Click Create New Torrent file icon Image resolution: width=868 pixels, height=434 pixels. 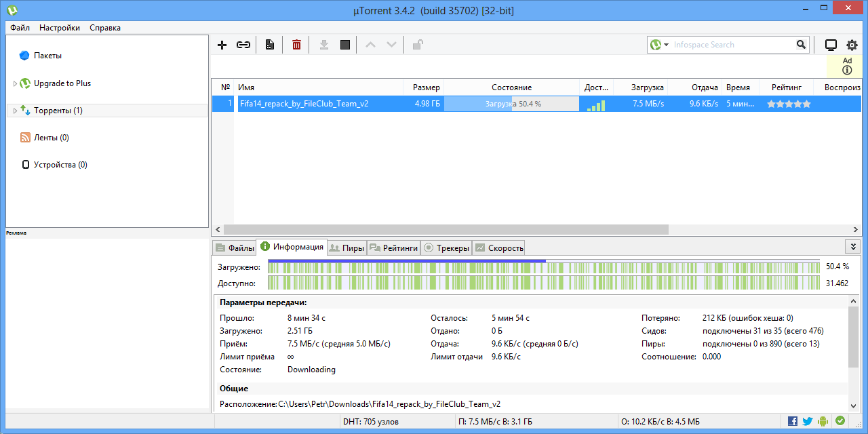coord(270,45)
